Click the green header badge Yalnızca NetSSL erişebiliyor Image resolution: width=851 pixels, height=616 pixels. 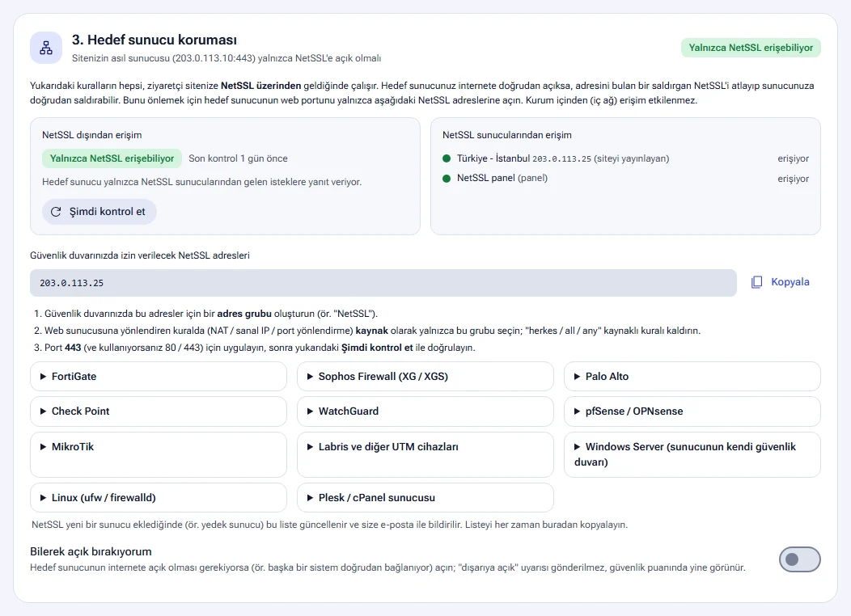click(x=751, y=48)
